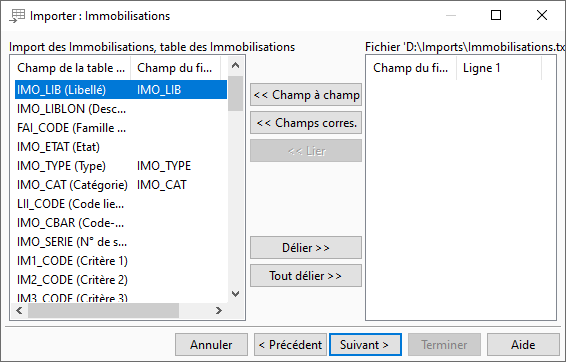
Task: Click the list's scroll up arrow
Action: click(x=235, y=66)
